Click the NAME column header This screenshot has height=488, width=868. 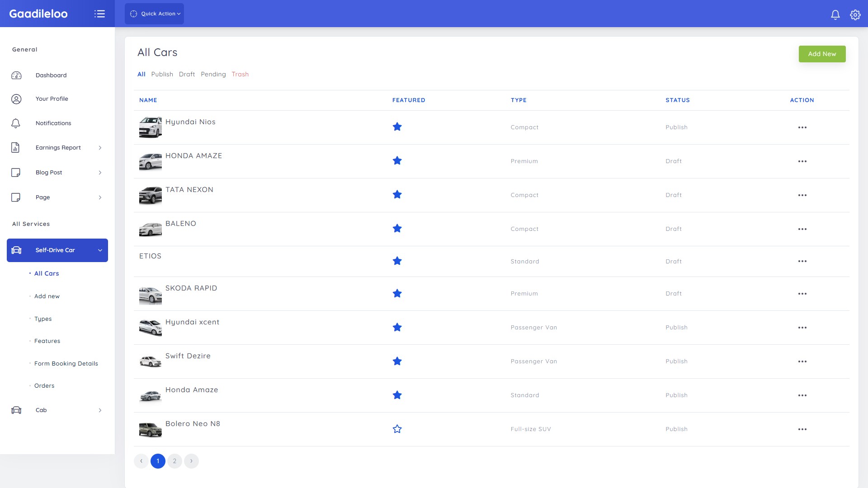[148, 100]
